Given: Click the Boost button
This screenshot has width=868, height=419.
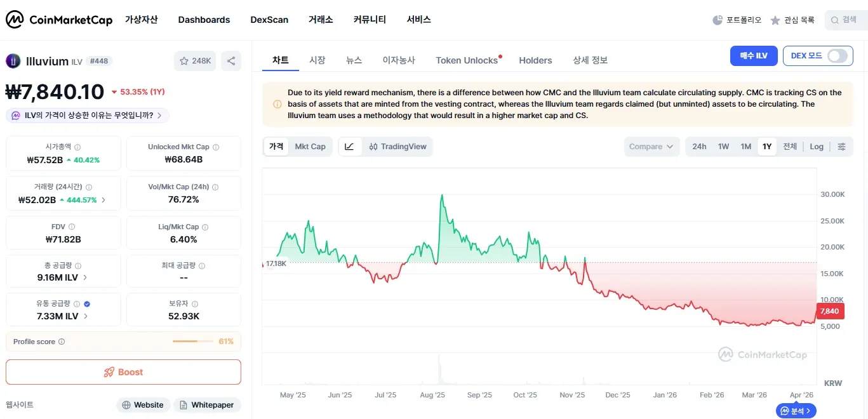Looking at the screenshot, I should click(x=123, y=372).
